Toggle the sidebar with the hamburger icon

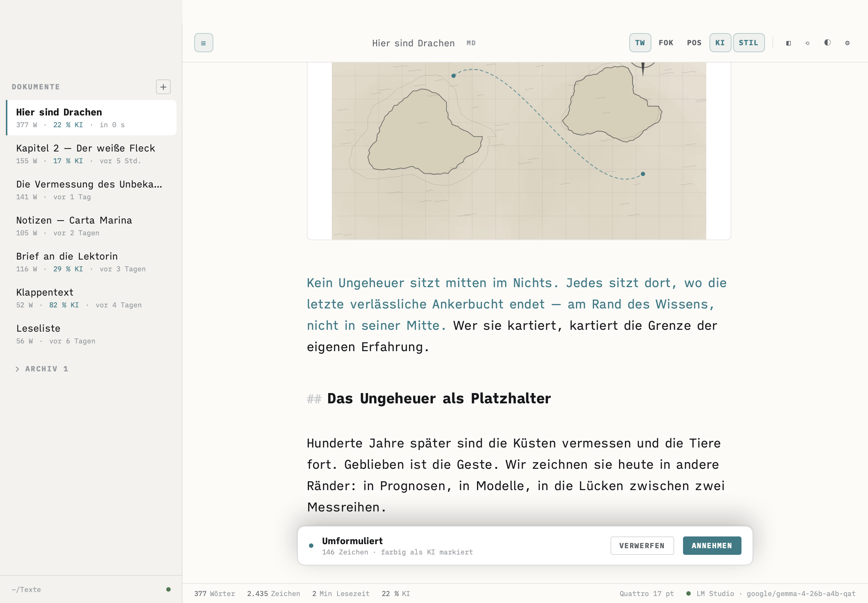[x=203, y=43]
